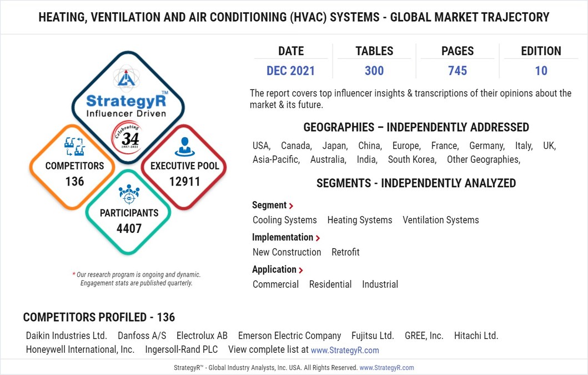The height and width of the screenshot is (375, 588).
Task: Click Emerson Electric Company competitor
Action: [x=289, y=336]
